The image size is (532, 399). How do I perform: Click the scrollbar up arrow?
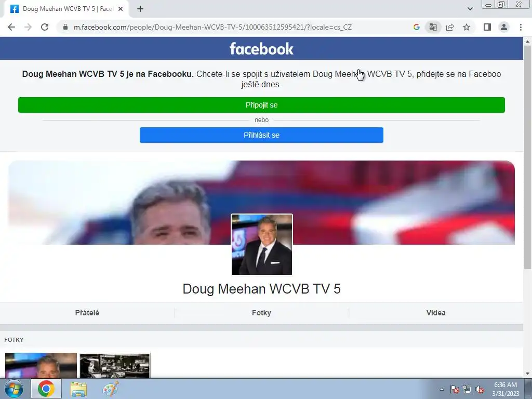527,41
